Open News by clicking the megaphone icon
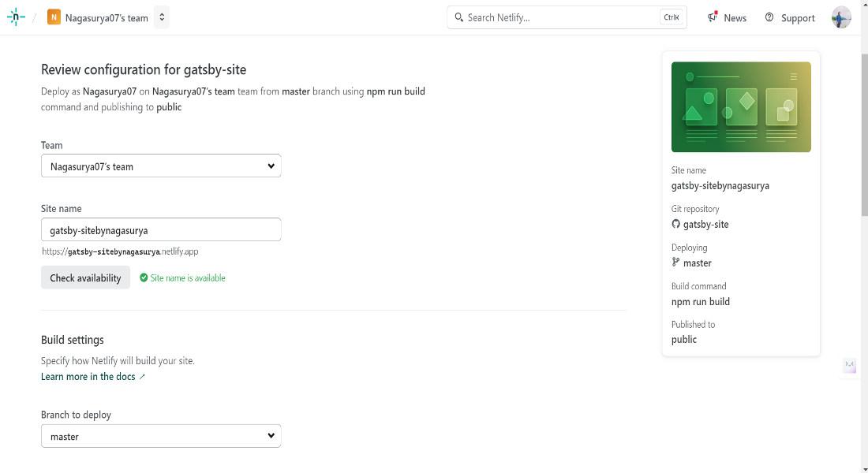Viewport: 868px width, 473px height. (712, 17)
